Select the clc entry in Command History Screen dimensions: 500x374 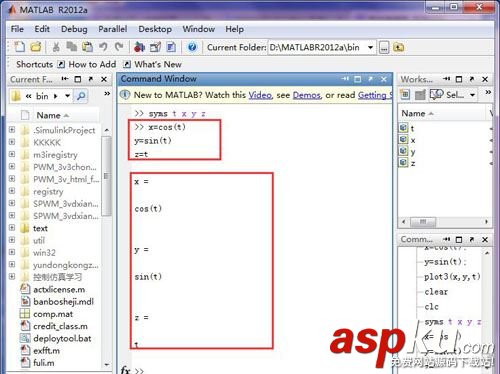tap(432, 307)
